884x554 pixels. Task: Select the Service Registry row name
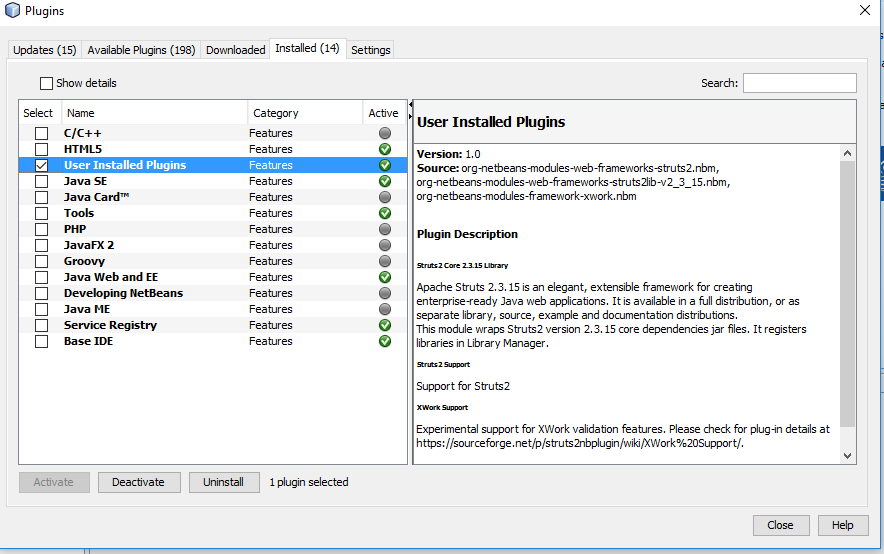tap(110, 325)
